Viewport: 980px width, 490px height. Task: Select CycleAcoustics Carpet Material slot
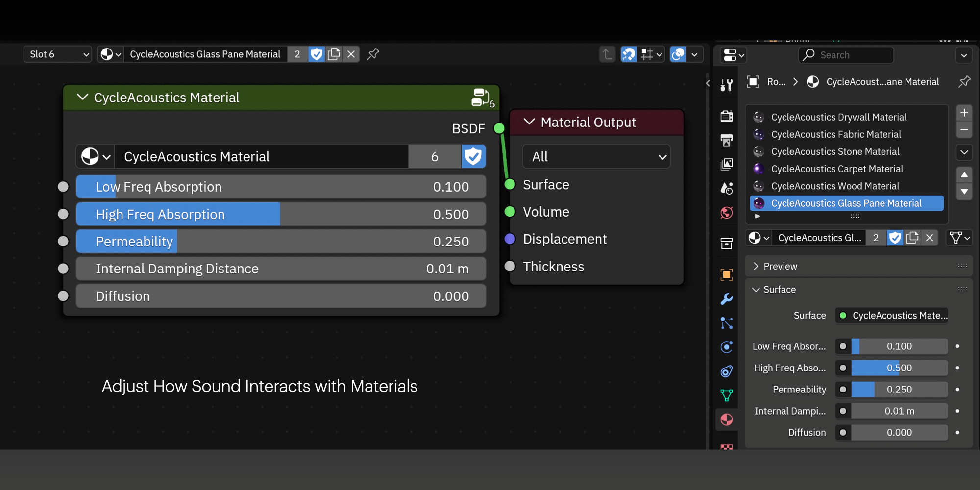[847, 169]
